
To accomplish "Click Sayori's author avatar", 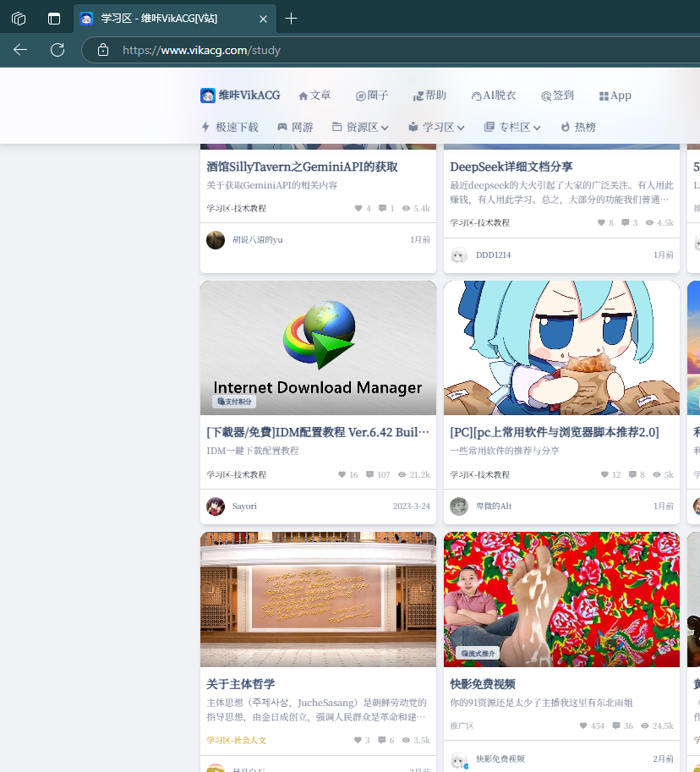I will [216, 506].
